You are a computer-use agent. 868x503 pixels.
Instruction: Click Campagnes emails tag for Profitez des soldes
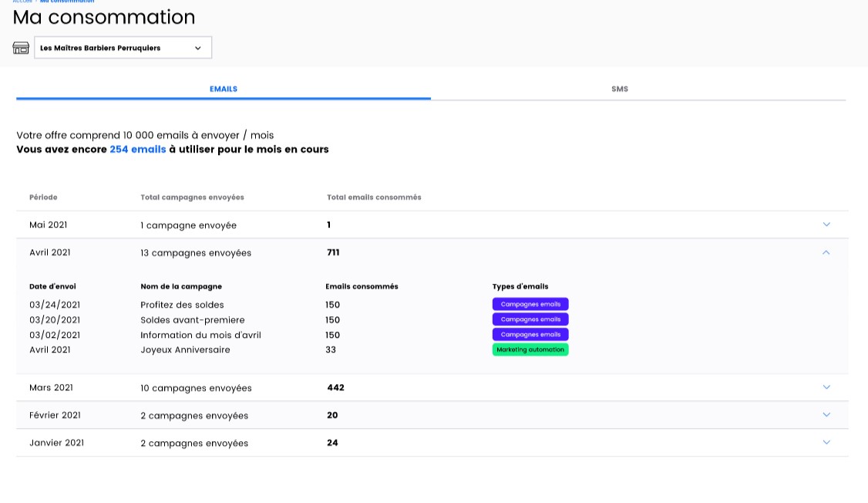(530, 304)
